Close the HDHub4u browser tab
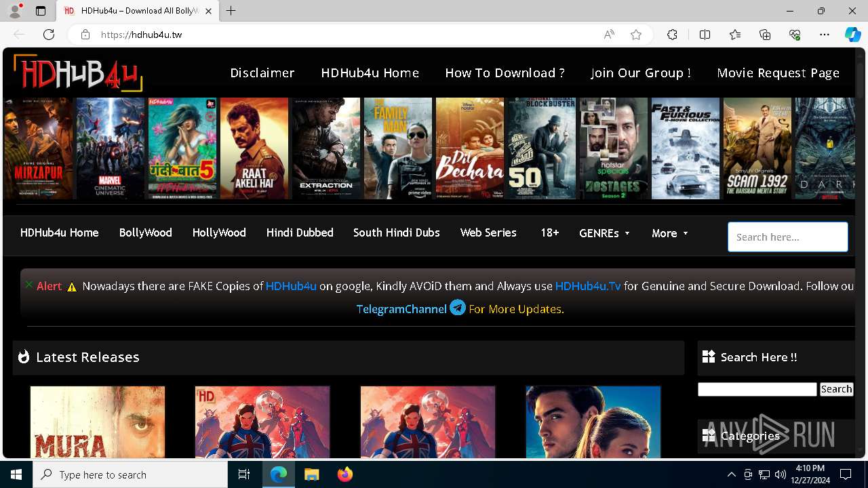868x488 pixels. (209, 11)
